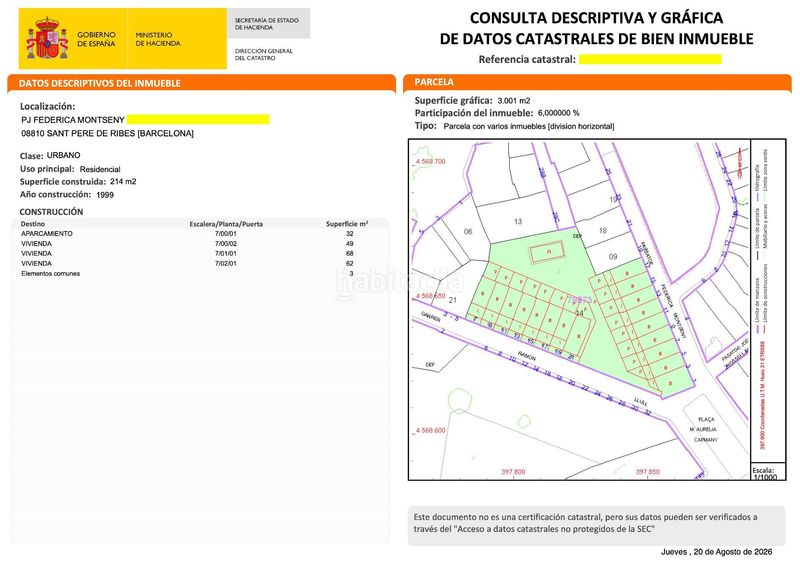Click the main use value 'Residencial'

pyautogui.click(x=100, y=169)
